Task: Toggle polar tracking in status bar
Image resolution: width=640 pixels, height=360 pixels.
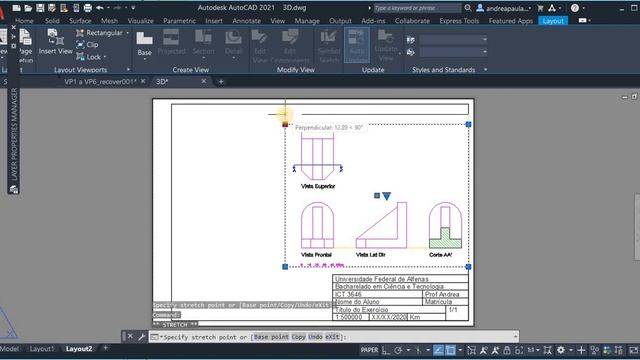Action: (x=398, y=350)
